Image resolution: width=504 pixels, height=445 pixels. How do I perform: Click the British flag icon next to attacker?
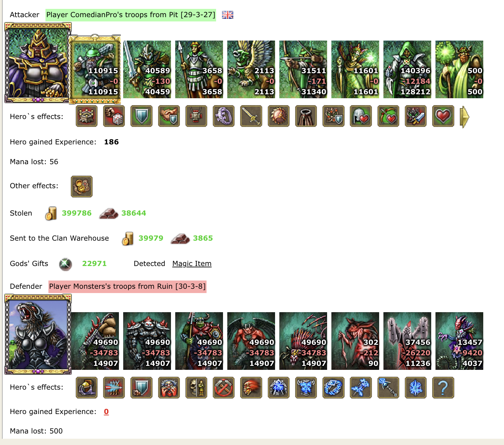click(x=228, y=15)
